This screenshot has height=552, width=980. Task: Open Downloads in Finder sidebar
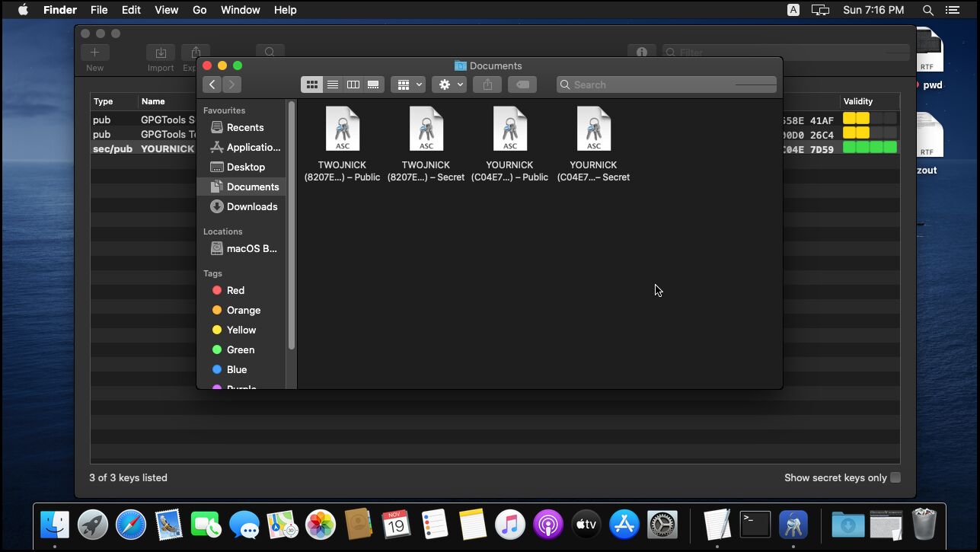click(251, 206)
